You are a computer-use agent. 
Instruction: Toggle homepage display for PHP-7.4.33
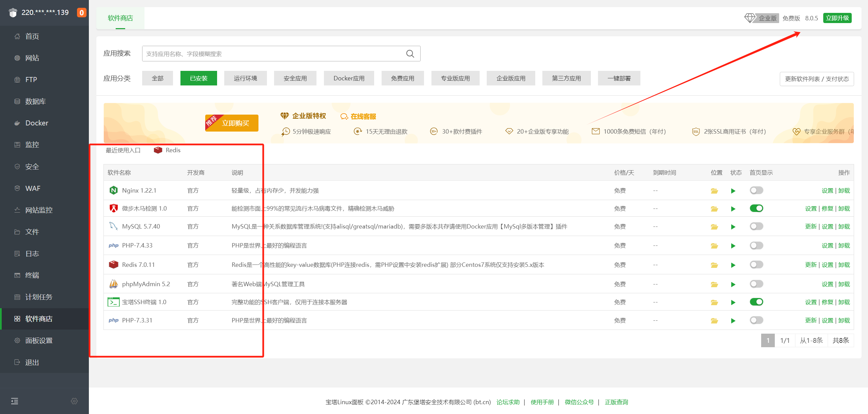(x=756, y=245)
